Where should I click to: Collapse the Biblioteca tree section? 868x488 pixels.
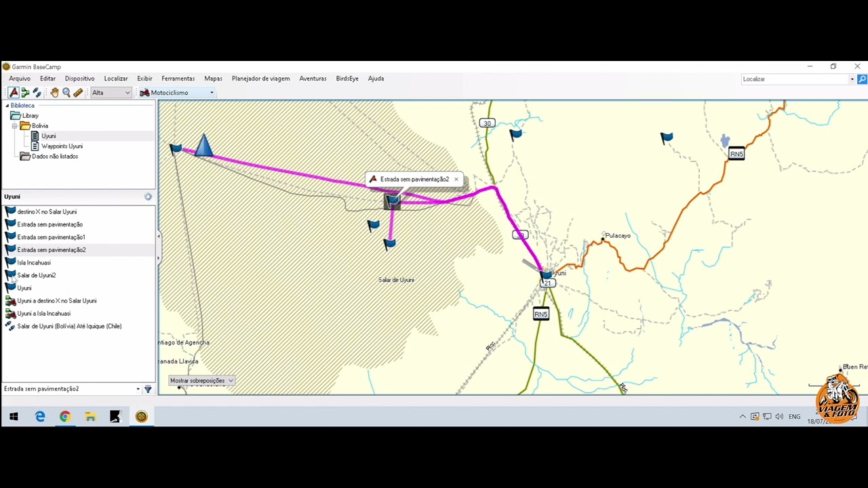[7, 106]
